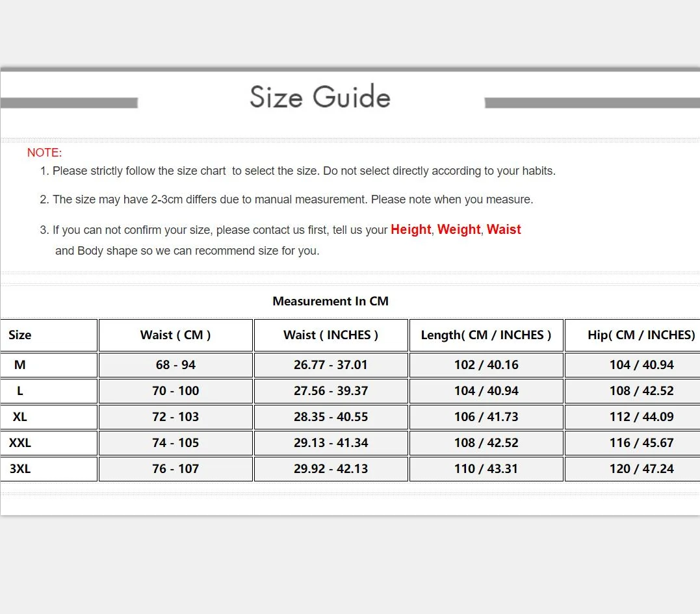Click the red "NOTE:" label
The width and height of the screenshot is (700, 614).
(45, 153)
